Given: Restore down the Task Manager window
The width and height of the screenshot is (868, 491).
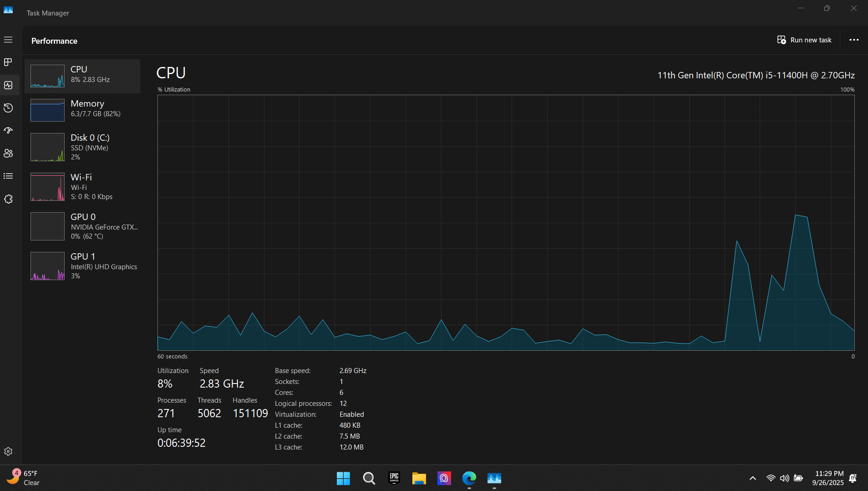Looking at the screenshot, I should click(x=827, y=8).
